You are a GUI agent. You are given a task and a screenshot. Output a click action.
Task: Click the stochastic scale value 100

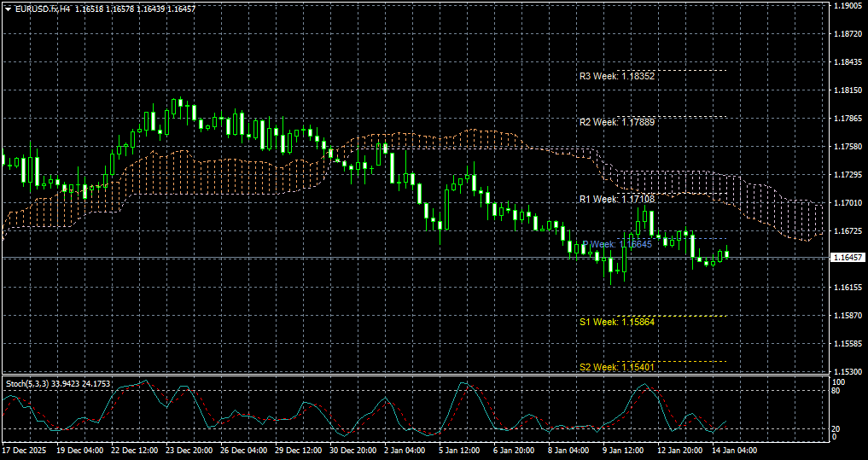pyautogui.click(x=839, y=382)
